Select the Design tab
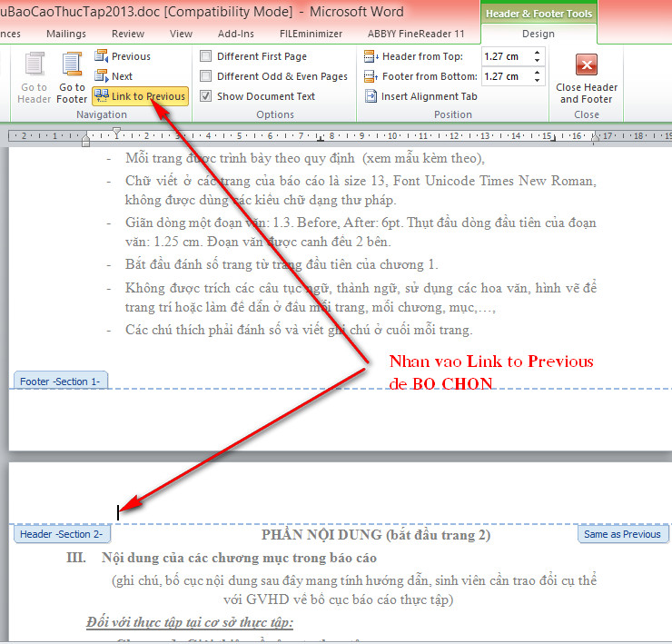 pos(539,34)
